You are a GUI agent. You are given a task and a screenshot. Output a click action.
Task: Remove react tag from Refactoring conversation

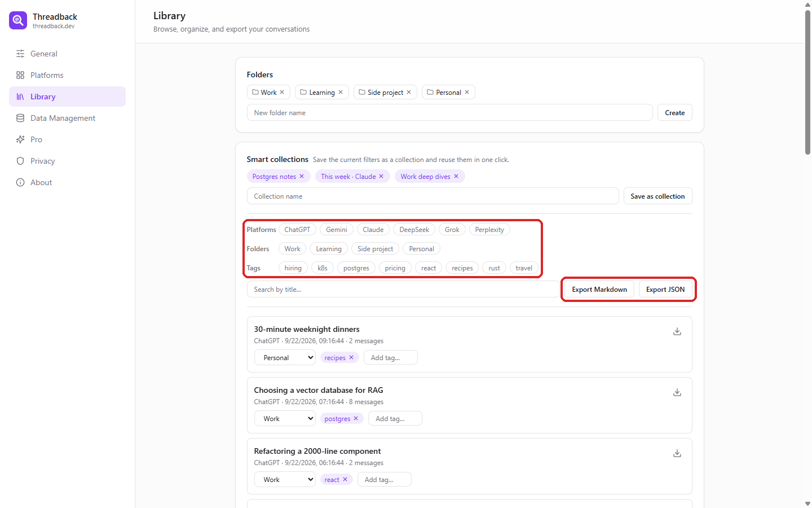coord(345,479)
